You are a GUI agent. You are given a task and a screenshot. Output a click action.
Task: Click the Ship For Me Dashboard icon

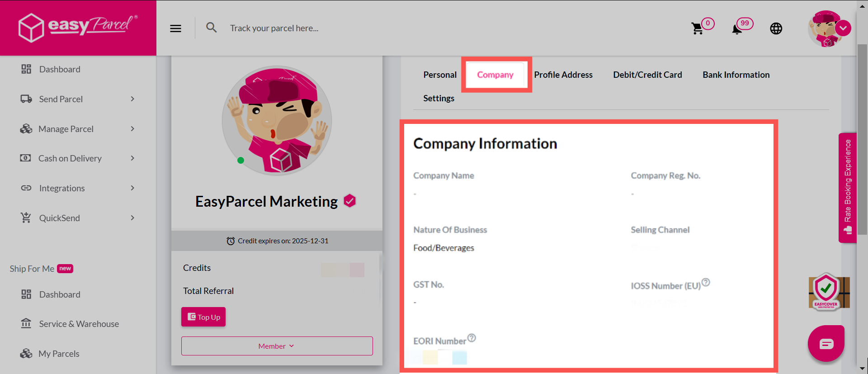pyautogui.click(x=26, y=294)
